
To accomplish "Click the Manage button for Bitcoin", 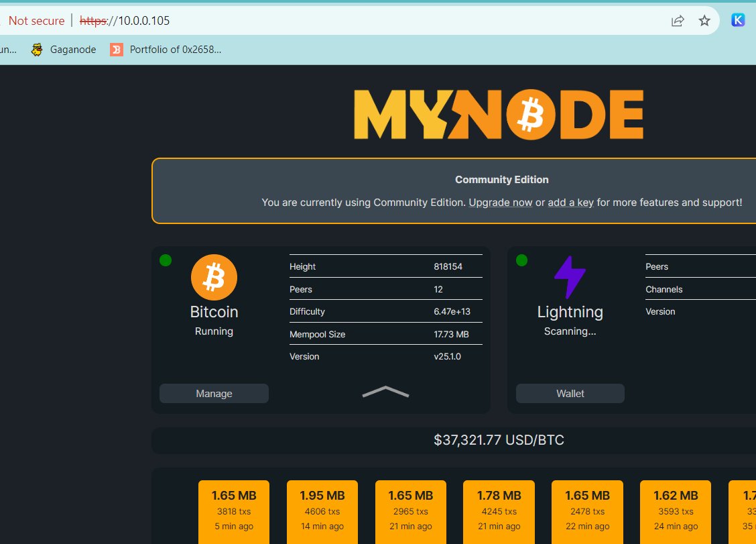I will (214, 393).
